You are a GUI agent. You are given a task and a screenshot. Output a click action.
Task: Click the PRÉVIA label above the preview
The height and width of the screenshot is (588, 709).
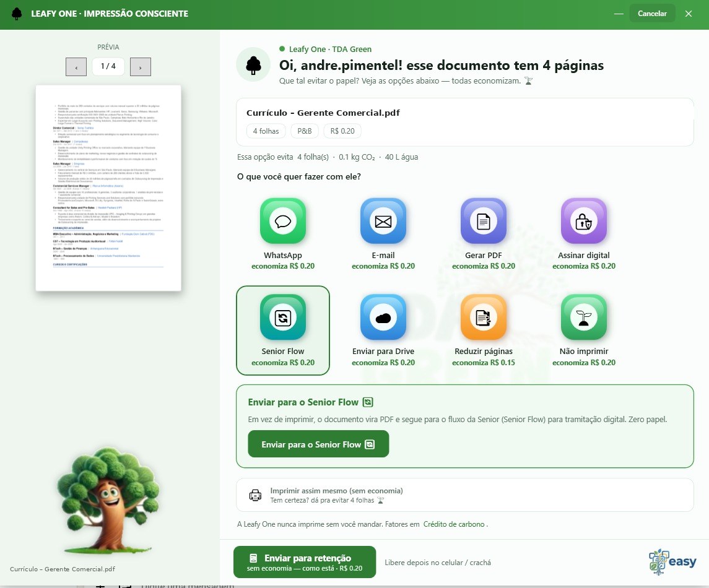pyautogui.click(x=108, y=47)
